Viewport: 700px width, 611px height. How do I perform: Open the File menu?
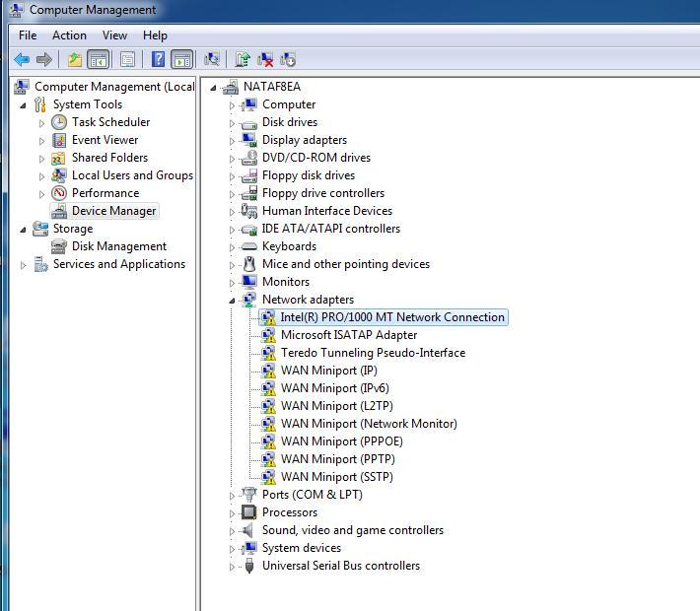pyautogui.click(x=28, y=35)
